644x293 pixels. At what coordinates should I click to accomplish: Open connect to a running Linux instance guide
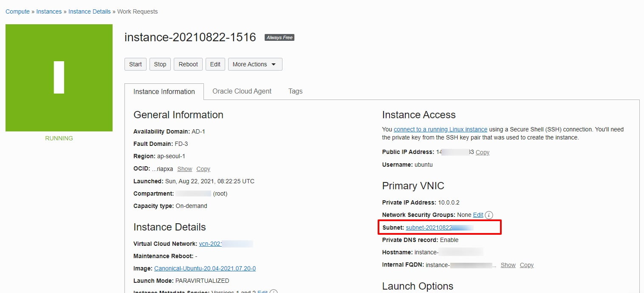pyautogui.click(x=440, y=129)
